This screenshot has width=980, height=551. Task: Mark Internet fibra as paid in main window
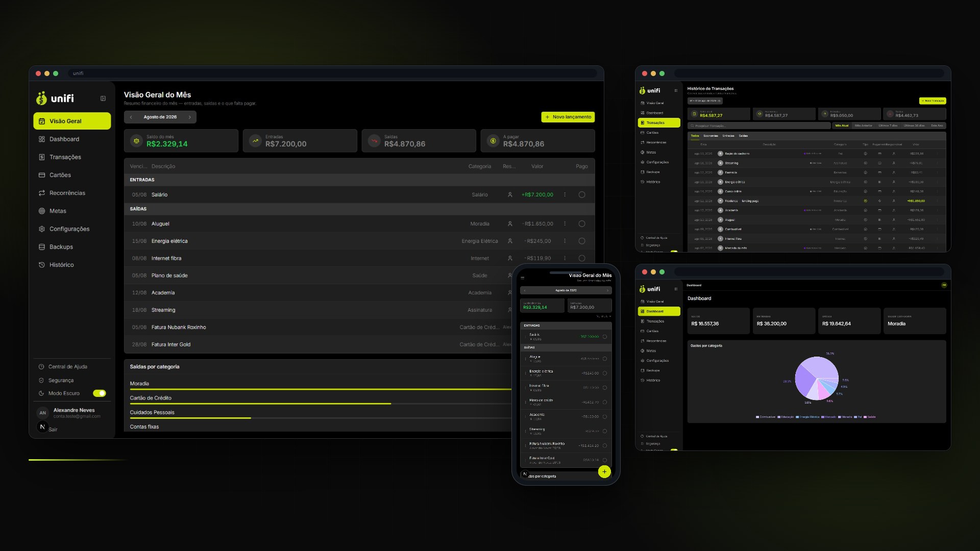[582, 259]
